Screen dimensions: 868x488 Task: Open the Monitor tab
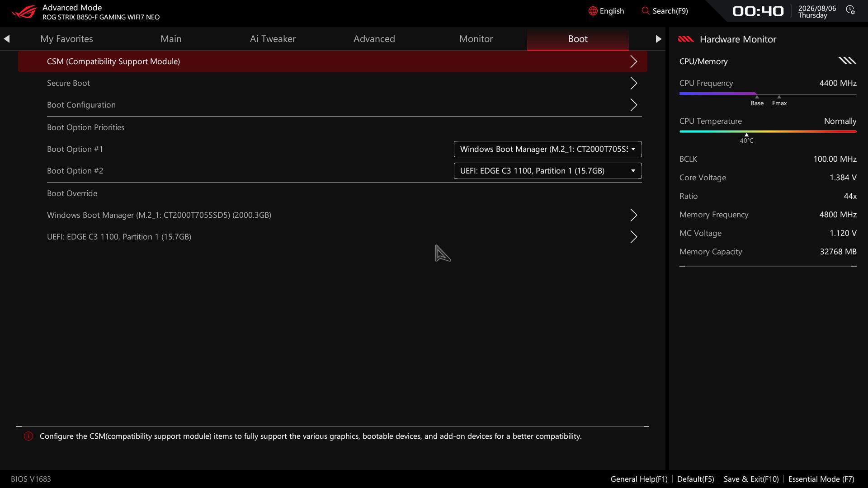point(476,39)
